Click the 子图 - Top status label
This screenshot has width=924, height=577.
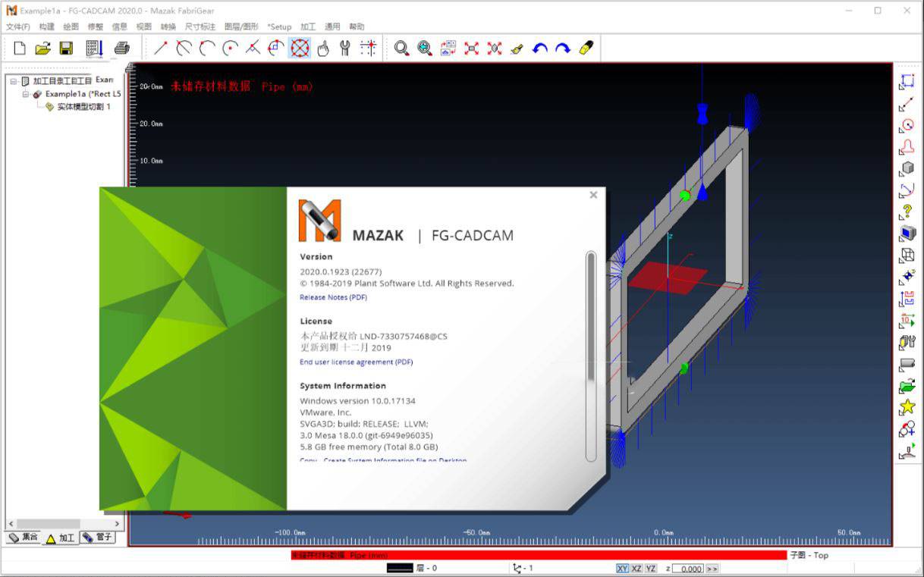[x=809, y=555]
